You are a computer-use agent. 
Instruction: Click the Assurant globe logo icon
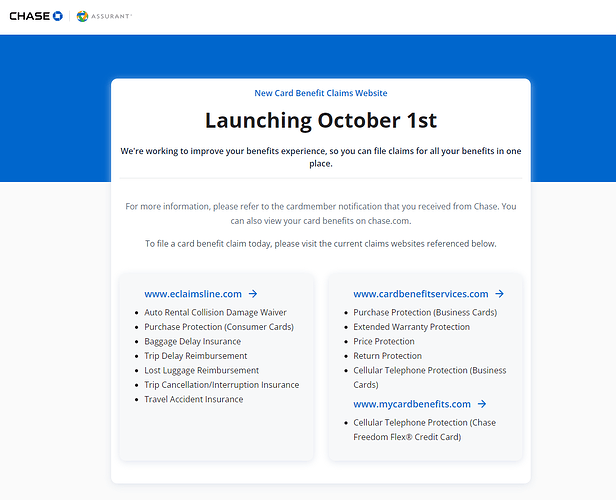tap(82, 17)
